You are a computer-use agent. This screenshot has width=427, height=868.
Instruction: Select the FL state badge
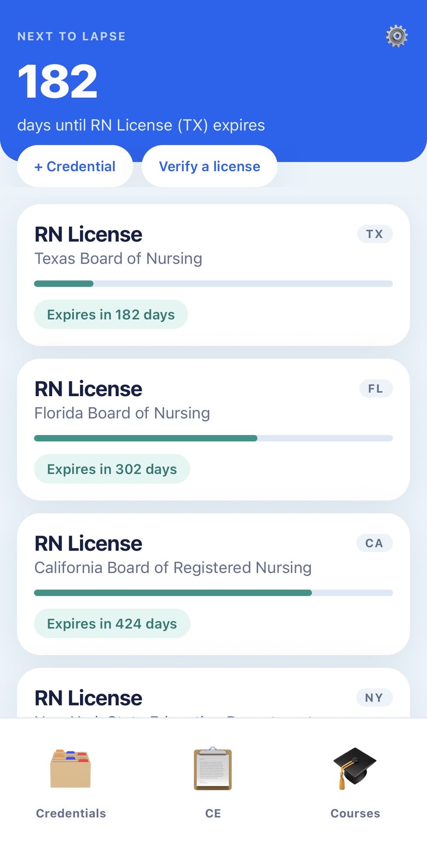pyautogui.click(x=376, y=389)
